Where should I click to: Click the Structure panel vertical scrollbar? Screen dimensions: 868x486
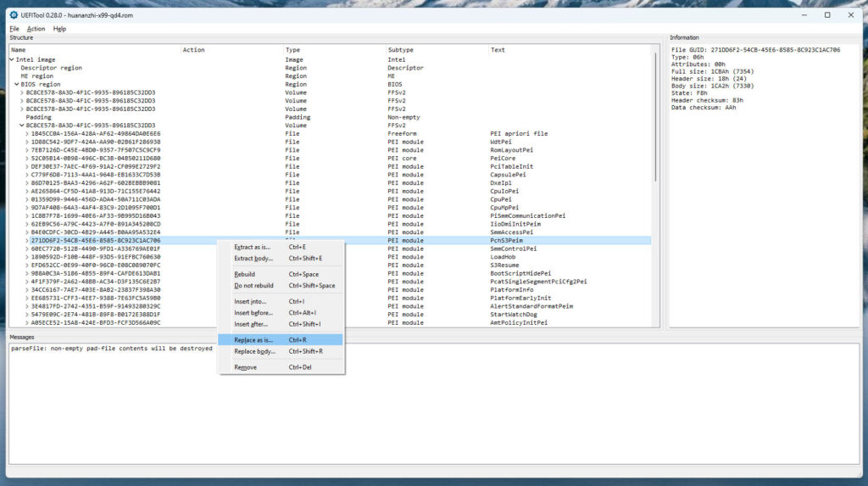(x=654, y=119)
